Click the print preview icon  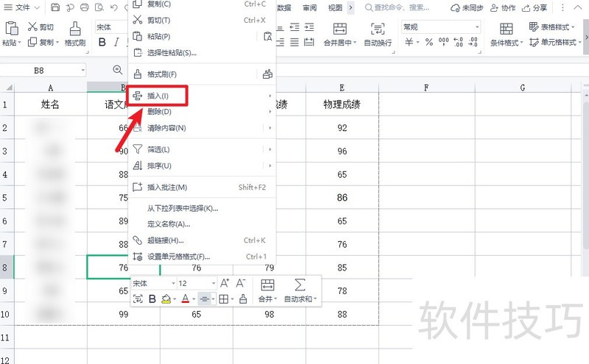[x=99, y=7]
